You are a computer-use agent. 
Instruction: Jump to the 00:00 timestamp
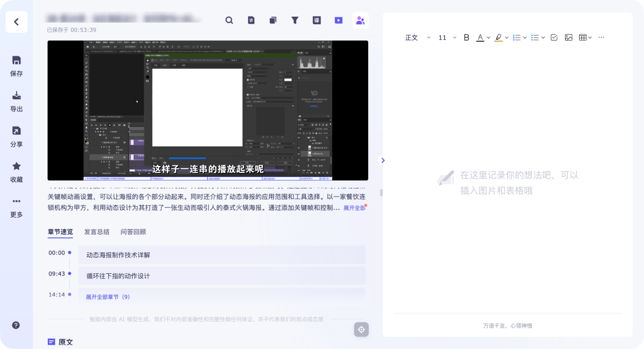click(56, 253)
